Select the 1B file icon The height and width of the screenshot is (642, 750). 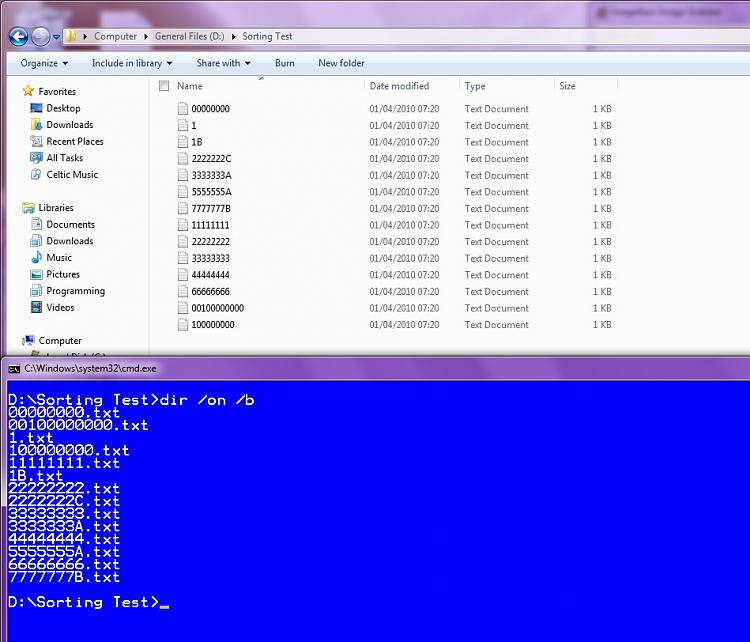click(183, 142)
